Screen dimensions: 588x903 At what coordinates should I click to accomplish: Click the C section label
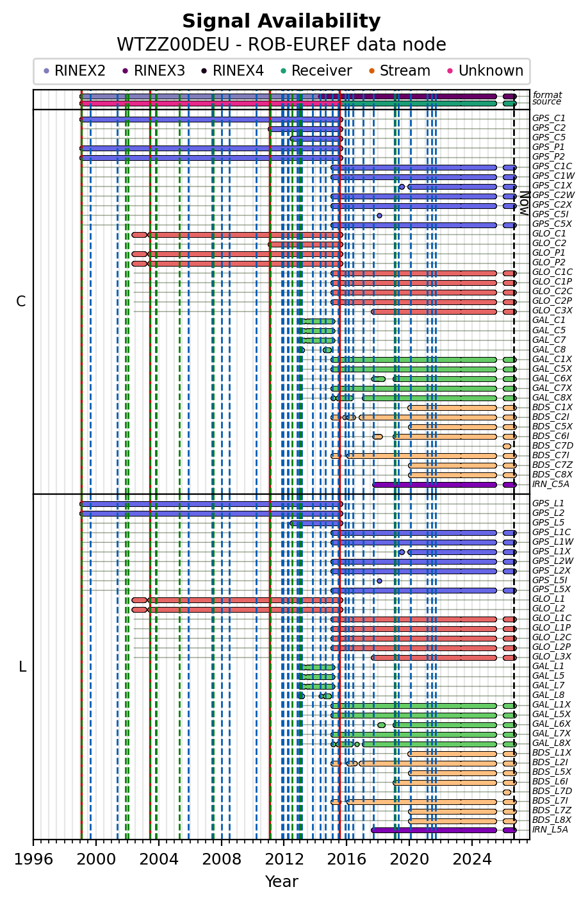click(20, 302)
